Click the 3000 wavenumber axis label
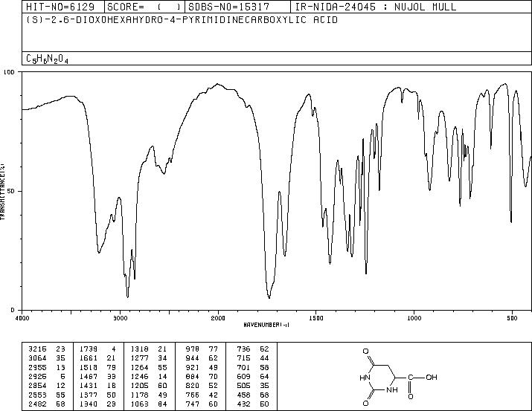The image size is (532, 411). point(120,318)
